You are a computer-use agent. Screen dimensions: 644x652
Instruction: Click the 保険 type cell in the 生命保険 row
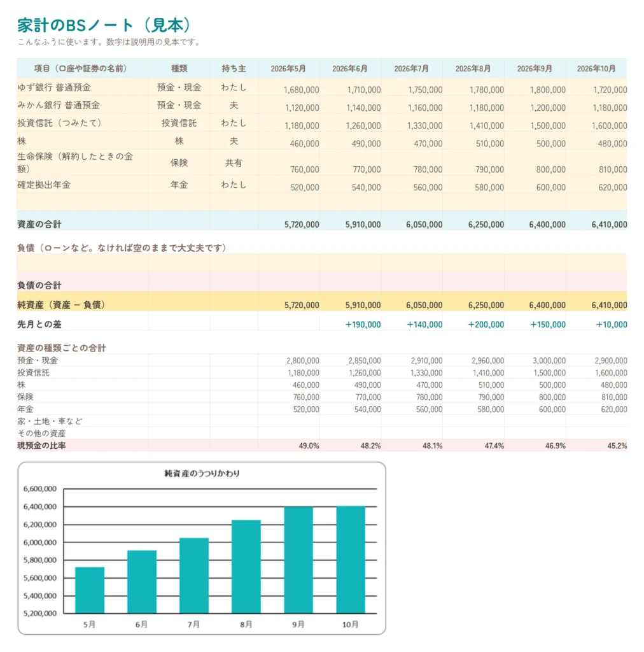pos(179,163)
